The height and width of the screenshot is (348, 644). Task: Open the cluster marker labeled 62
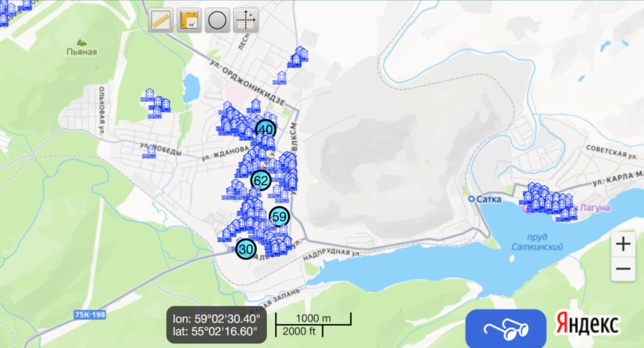click(260, 181)
